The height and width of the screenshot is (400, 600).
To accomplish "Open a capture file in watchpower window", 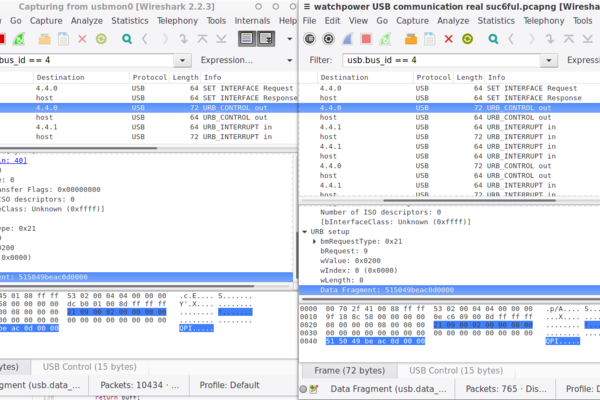I will pos(411,39).
